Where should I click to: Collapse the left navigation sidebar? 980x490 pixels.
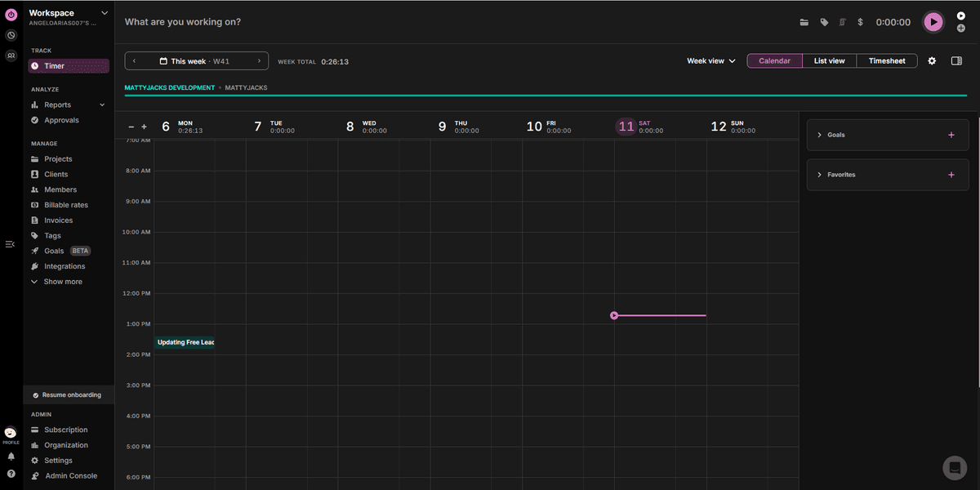10,243
